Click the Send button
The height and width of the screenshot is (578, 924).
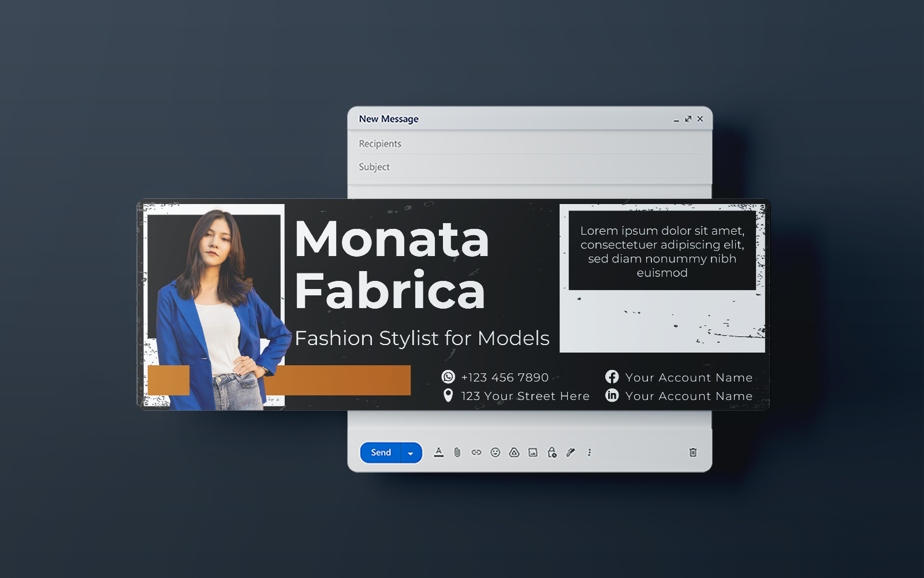coord(381,453)
